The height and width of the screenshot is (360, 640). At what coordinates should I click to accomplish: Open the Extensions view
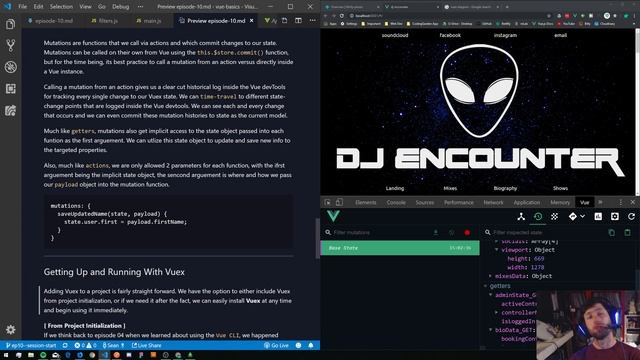pyautogui.click(x=11, y=89)
